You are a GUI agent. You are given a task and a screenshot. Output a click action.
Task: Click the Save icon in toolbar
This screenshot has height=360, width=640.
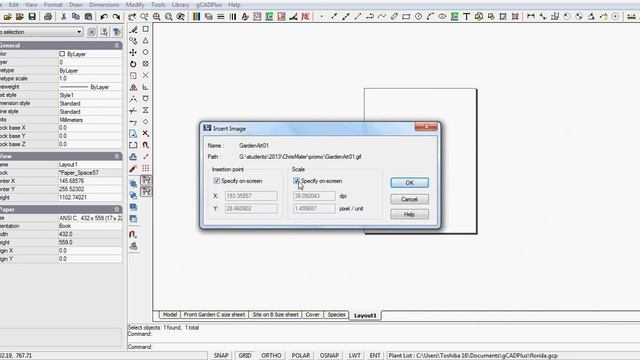coord(32,17)
